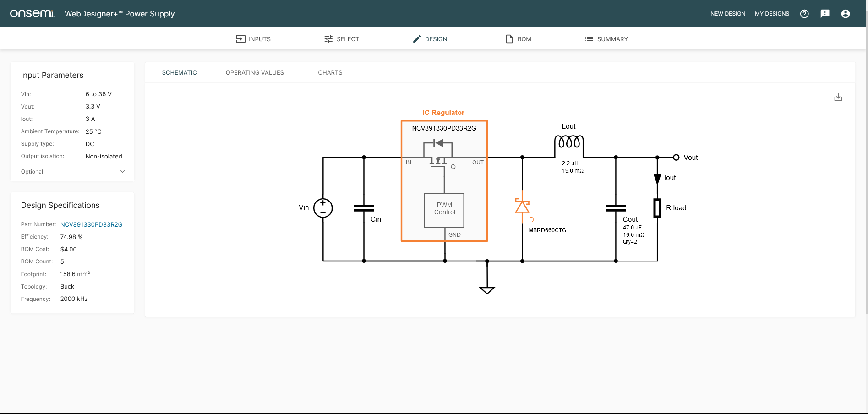Click the onsemi logo

[32, 14]
